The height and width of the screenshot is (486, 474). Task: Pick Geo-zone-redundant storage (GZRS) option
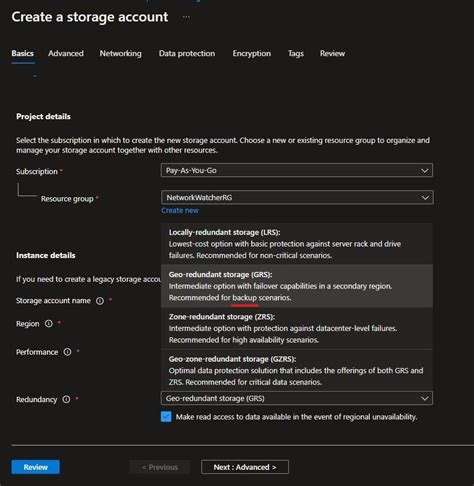pyautogui.click(x=297, y=370)
